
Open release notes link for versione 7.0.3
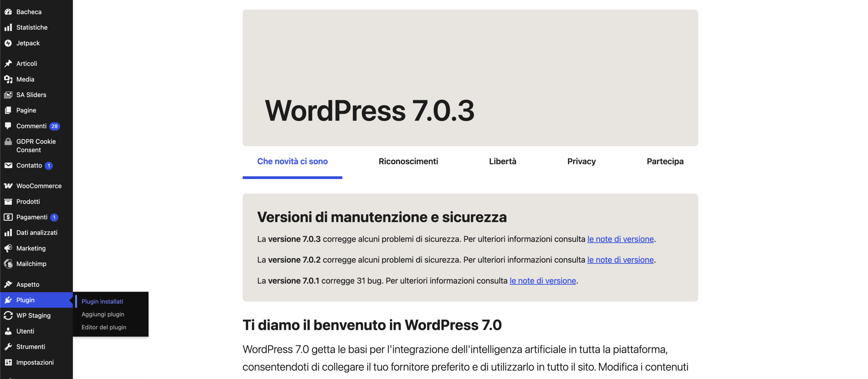pos(620,239)
